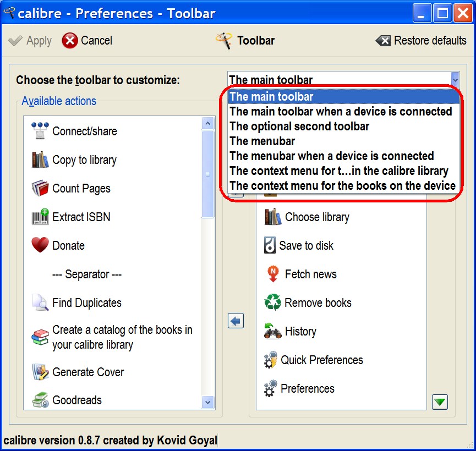This screenshot has width=476, height=451.
Task: Select the Generate Cover icon
Action: tap(40, 372)
